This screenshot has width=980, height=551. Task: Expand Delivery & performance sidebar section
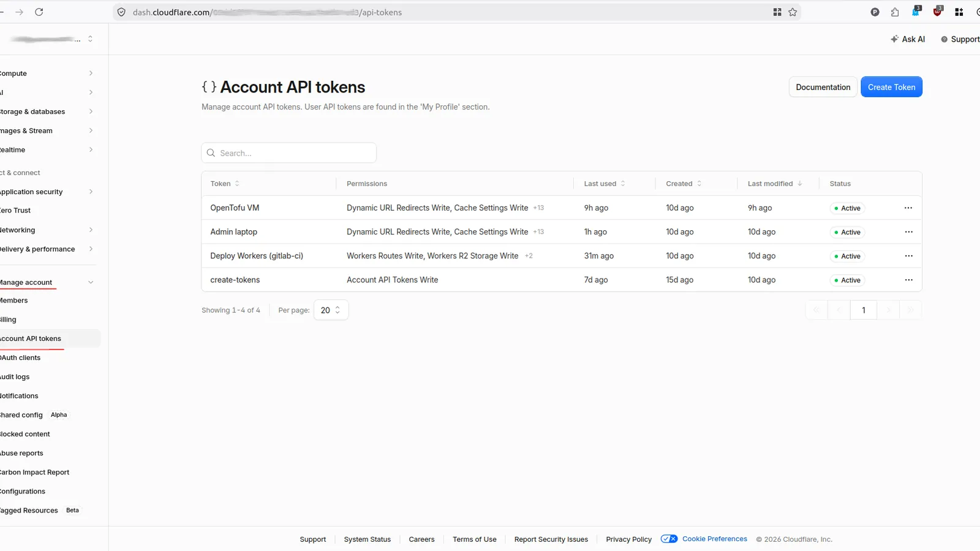[91, 249]
